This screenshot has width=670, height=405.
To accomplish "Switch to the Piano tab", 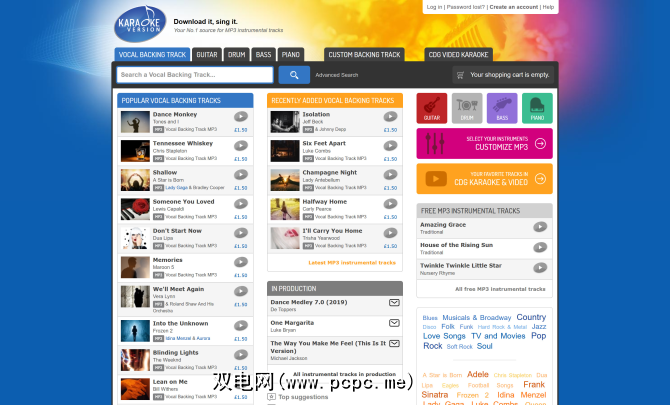I will pyautogui.click(x=291, y=55).
